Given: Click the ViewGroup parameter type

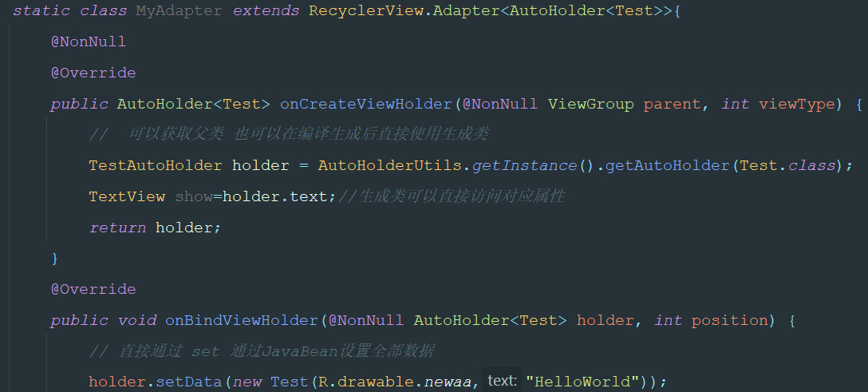Looking at the screenshot, I should pyautogui.click(x=590, y=104).
